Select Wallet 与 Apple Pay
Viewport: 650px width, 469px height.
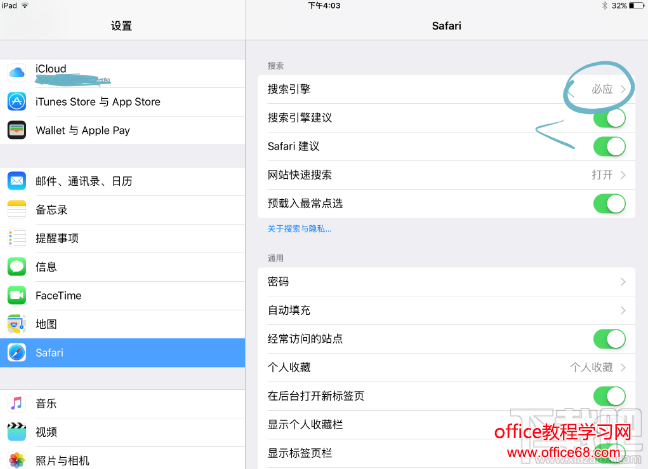123,130
